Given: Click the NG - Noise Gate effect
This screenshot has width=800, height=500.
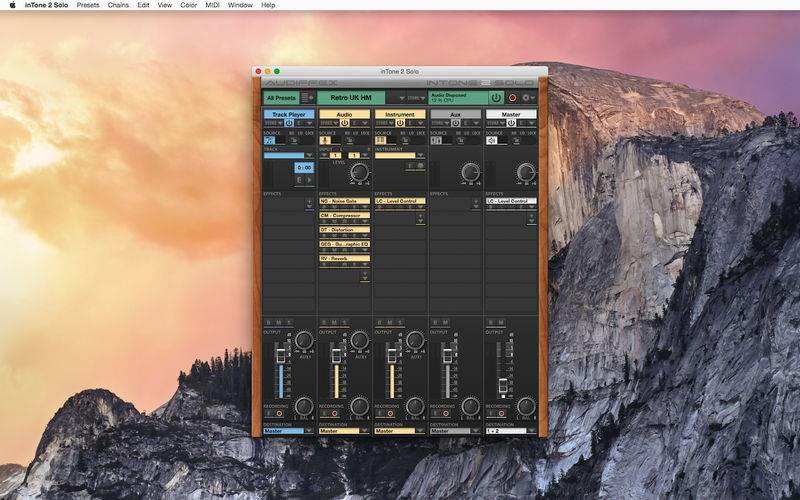Looking at the screenshot, I should (x=344, y=201).
